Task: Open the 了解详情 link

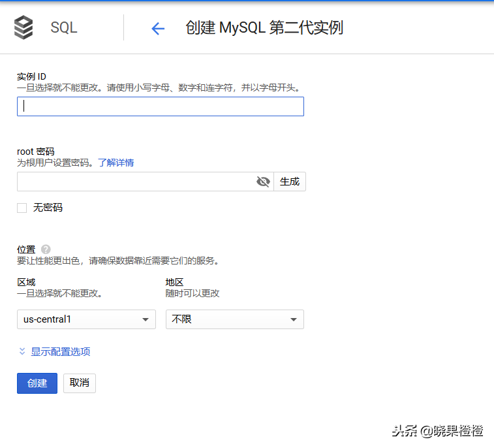Action: click(x=116, y=163)
